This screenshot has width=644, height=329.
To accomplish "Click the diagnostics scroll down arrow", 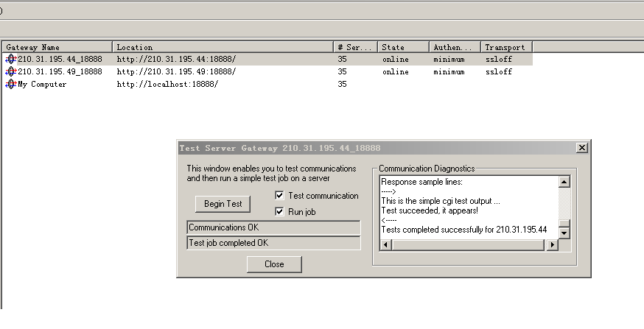I will point(564,233).
